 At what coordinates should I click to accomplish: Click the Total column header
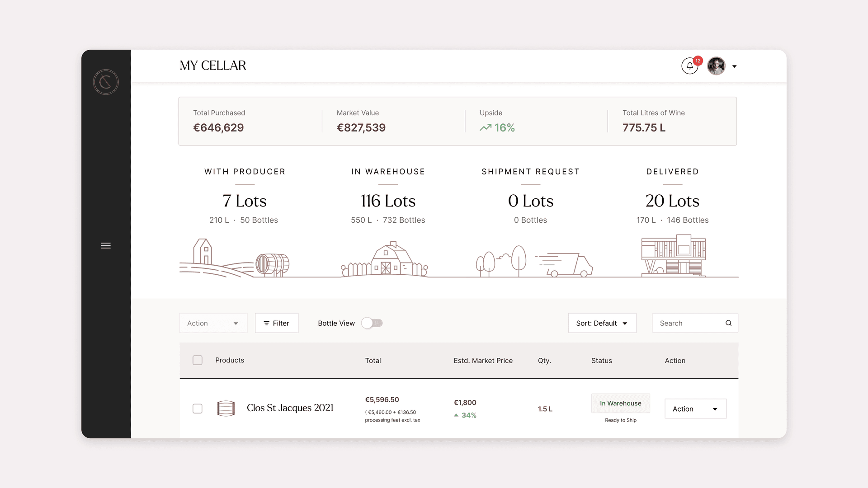click(x=373, y=361)
